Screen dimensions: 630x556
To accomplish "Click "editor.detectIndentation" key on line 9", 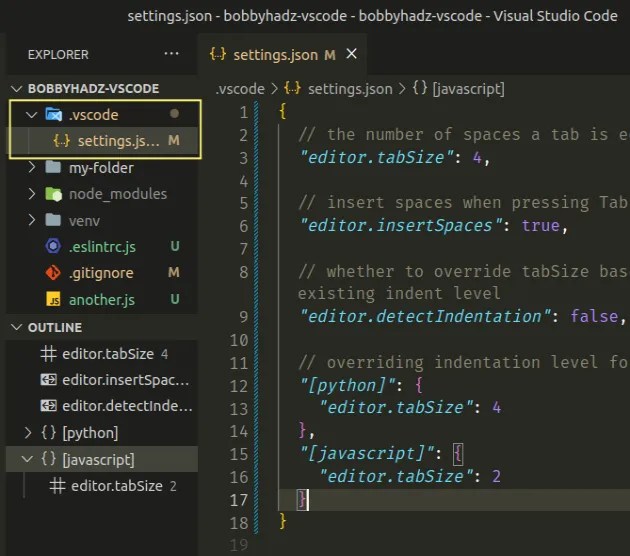I will [x=426, y=316].
